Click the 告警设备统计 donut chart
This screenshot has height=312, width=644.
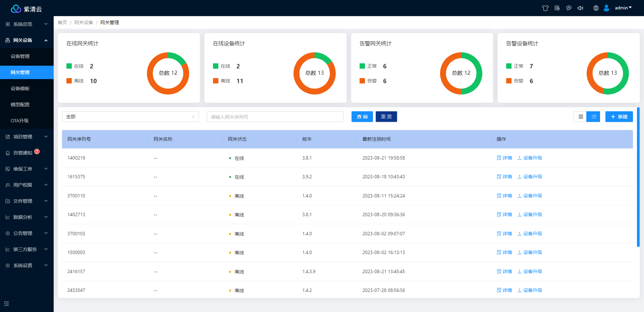pos(608,73)
